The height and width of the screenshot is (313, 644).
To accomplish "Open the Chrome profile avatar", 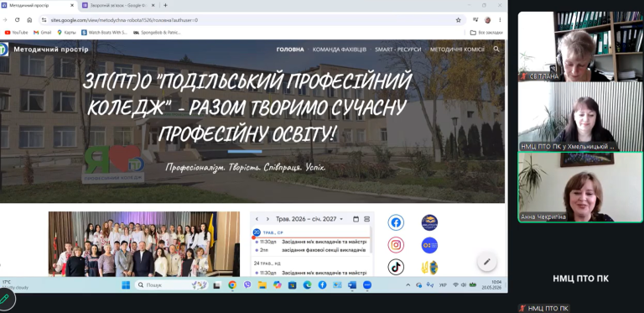I will pos(487,19).
